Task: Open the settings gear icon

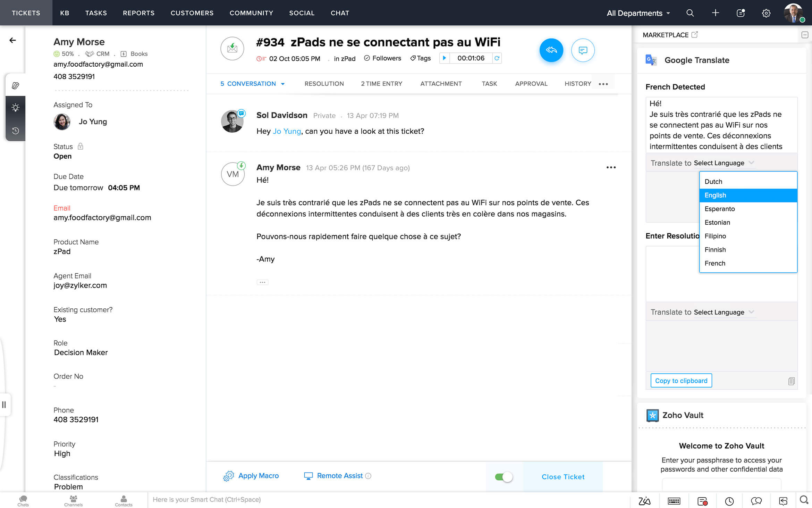Action: coord(766,13)
